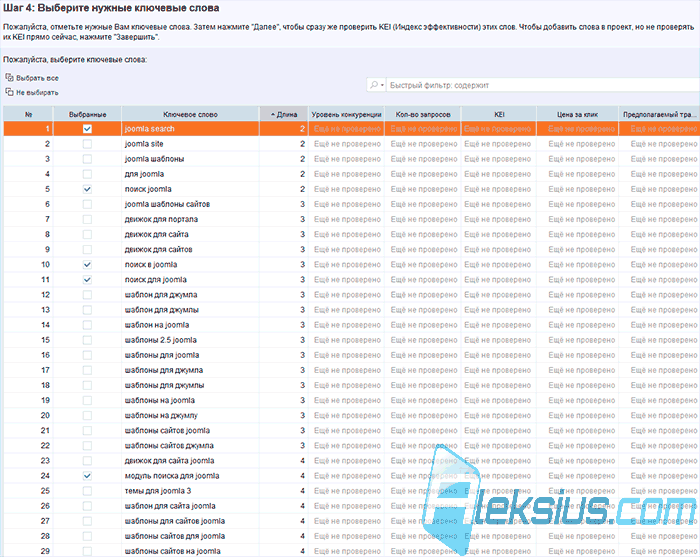Open the quick filter search-mode dropdown arrow
700x557 pixels.
pos(383,85)
